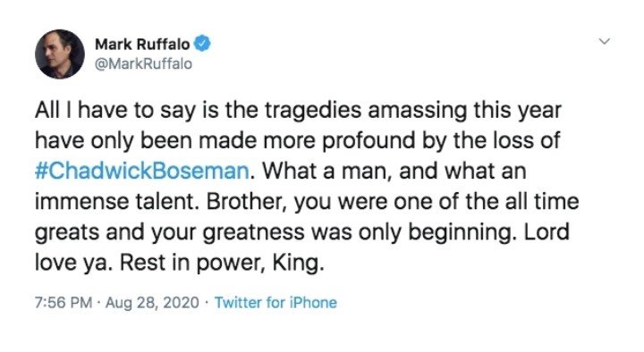Open Mark Ruffalo's profile picture
Image resolution: width=644 pixels, height=352 pixels.
point(60,54)
